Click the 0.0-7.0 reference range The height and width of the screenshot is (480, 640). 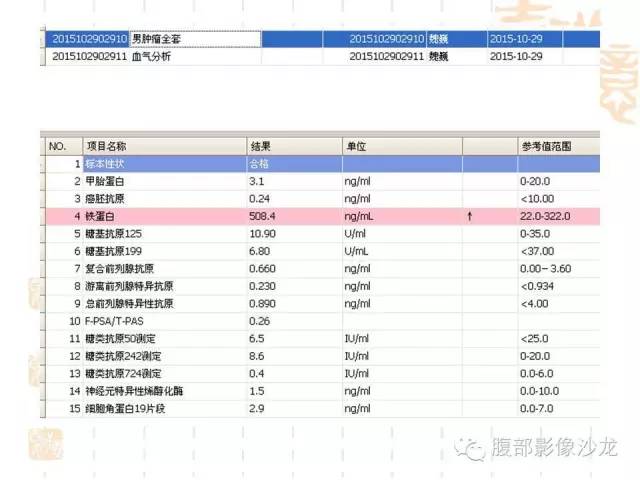pyautogui.click(x=536, y=409)
